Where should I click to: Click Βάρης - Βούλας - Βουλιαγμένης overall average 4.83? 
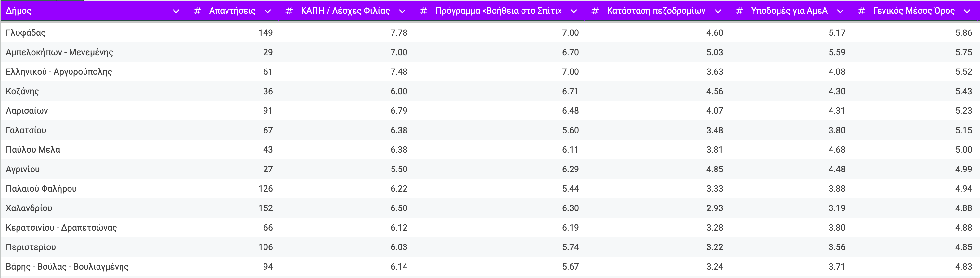963,267
